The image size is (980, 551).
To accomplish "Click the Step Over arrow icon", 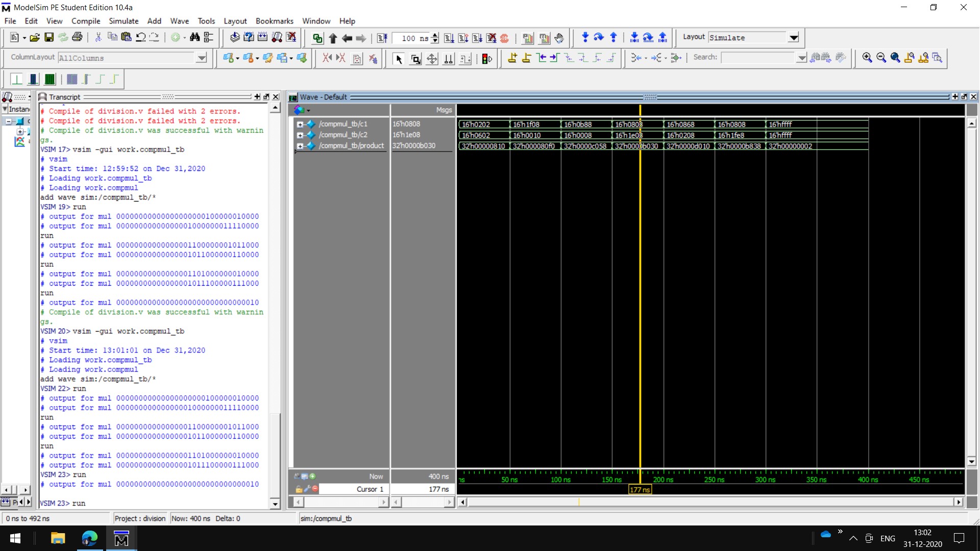I will click(x=599, y=38).
